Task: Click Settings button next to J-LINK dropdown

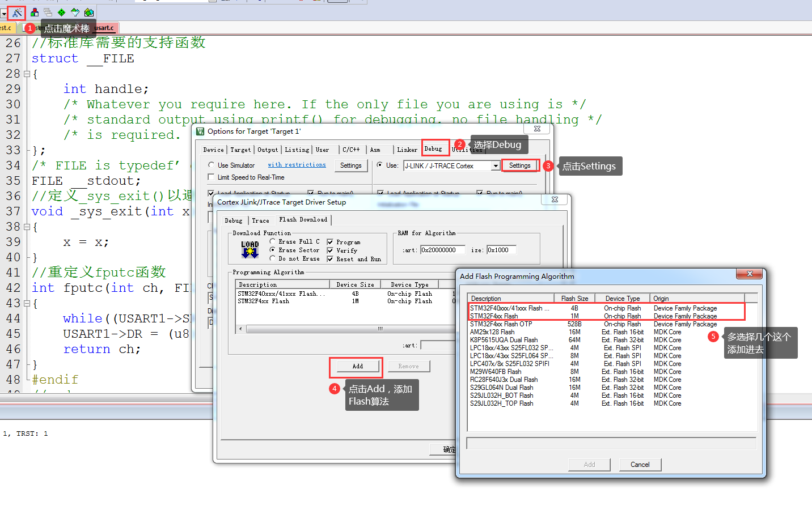Action: coord(520,165)
